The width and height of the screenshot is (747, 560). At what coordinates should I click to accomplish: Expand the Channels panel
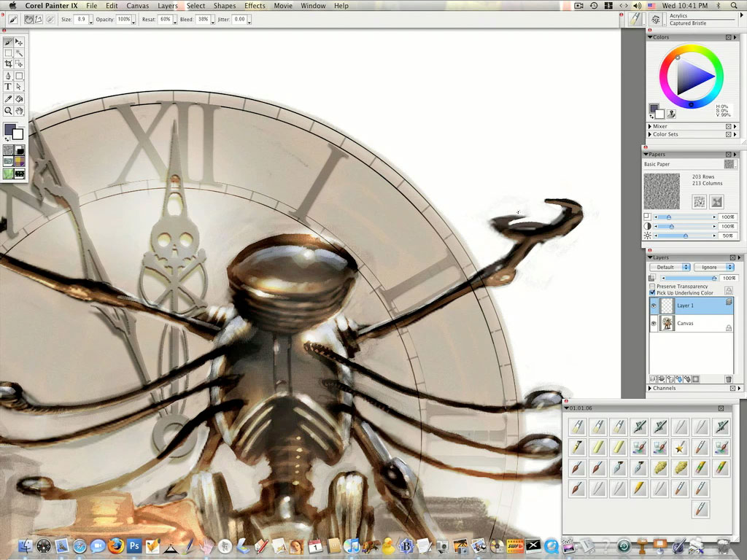650,388
